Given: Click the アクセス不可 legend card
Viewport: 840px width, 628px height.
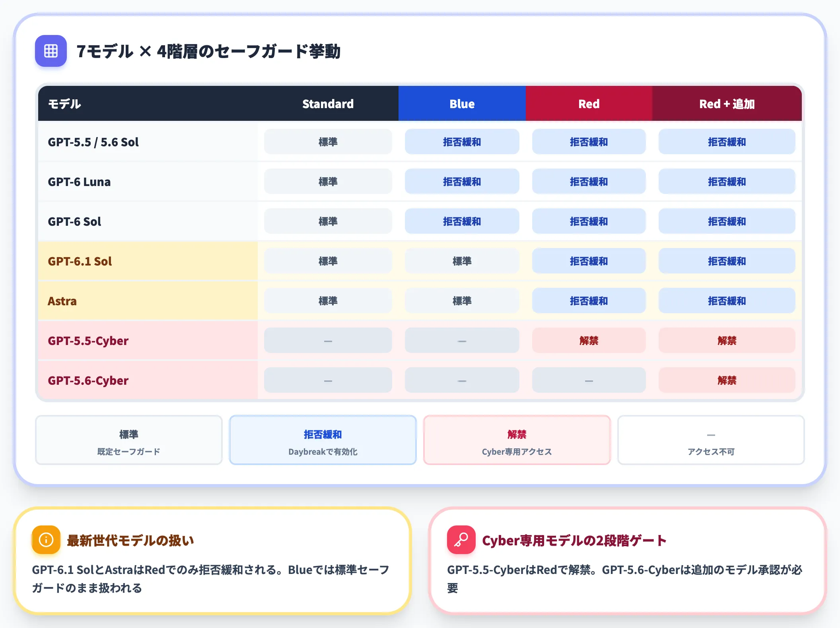Looking at the screenshot, I should click(x=711, y=440).
